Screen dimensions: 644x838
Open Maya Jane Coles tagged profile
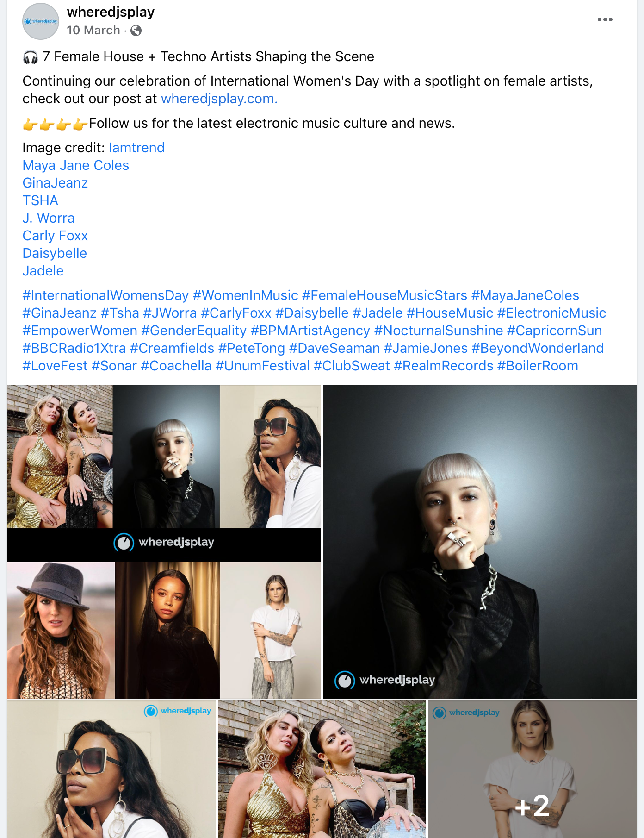76,165
